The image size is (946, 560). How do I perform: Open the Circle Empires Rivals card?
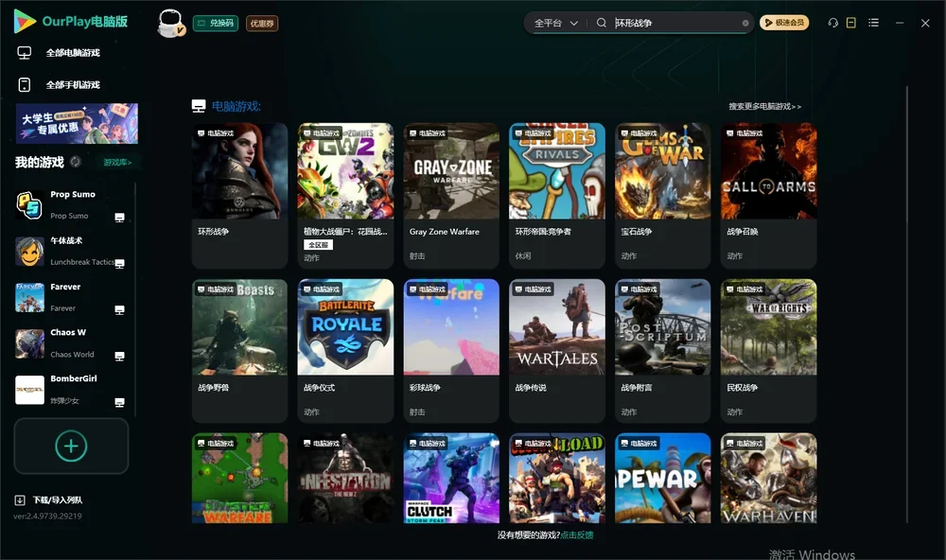557,196
